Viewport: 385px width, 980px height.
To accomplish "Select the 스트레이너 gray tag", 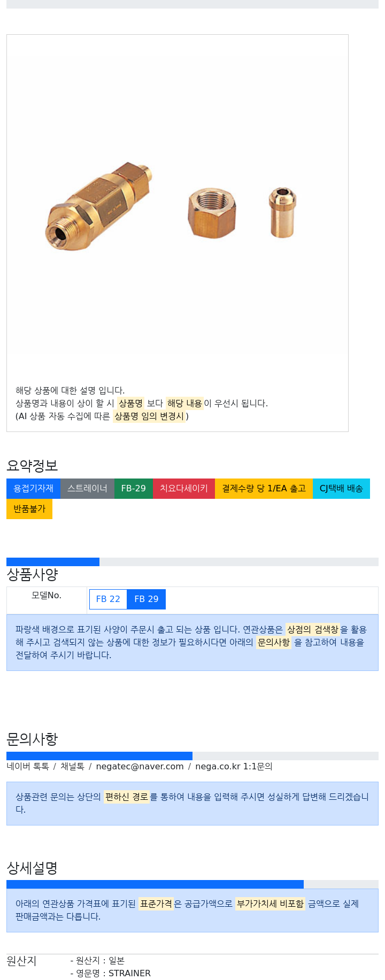I will (87, 489).
